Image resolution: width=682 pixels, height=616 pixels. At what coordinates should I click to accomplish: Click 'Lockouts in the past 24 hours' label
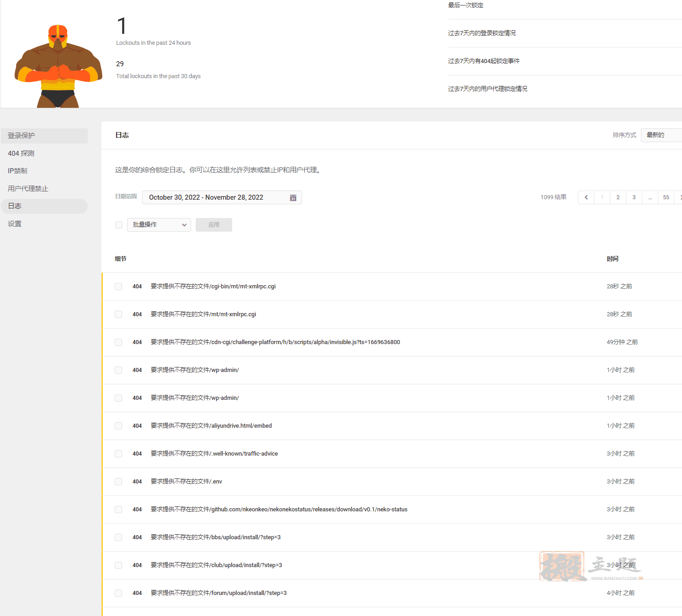[154, 43]
